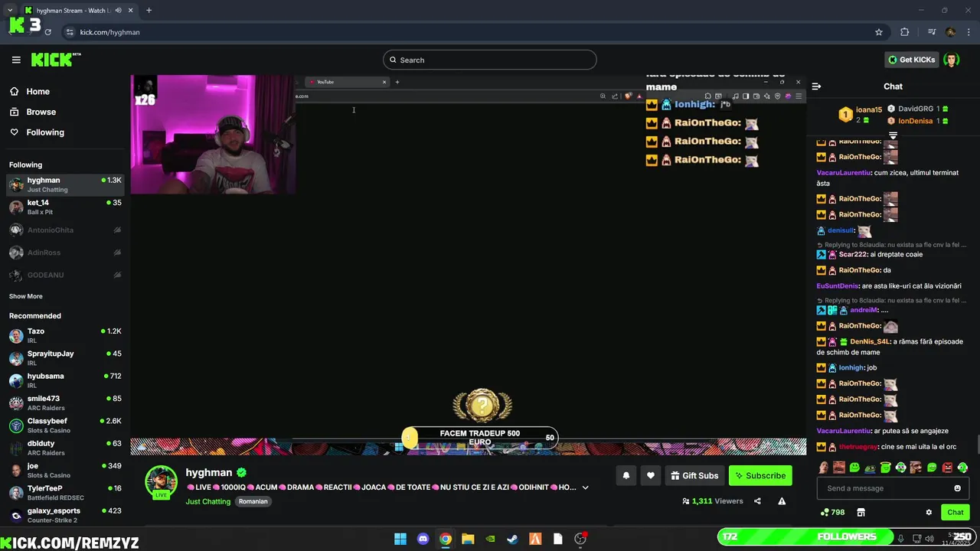This screenshot has height=551, width=980.
Task: Open SprayitupJay recommended channel
Action: [65, 357]
